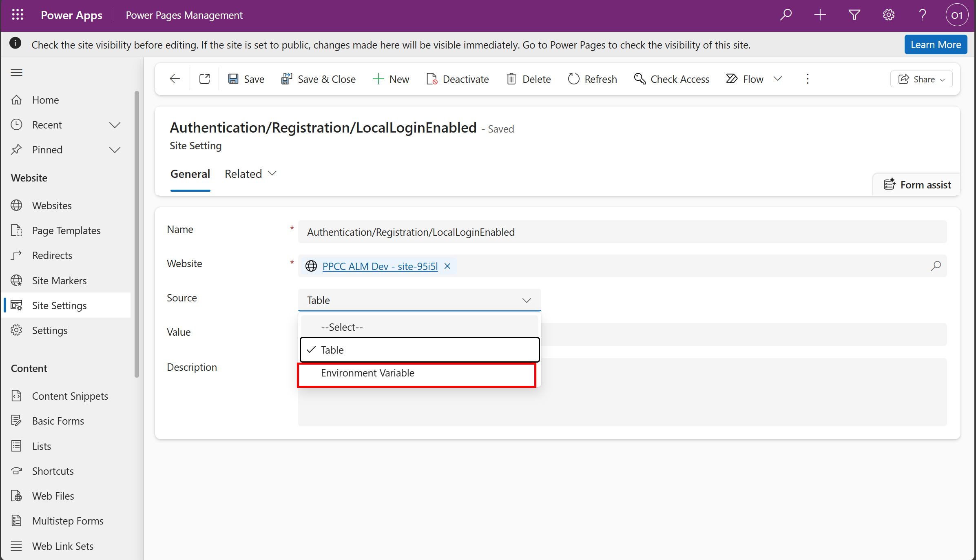Image resolution: width=976 pixels, height=560 pixels.
Task: Open Check Access for this record
Action: pos(671,79)
